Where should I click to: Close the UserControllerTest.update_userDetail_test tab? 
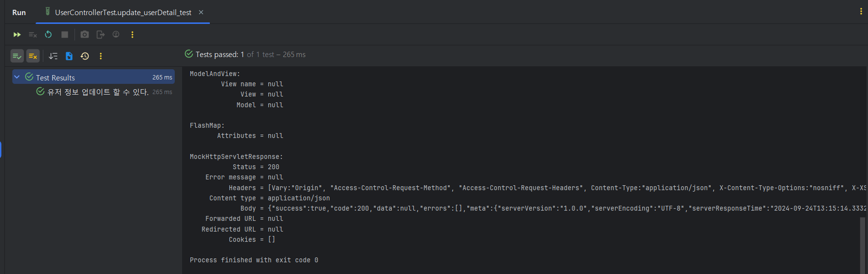[x=201, y=12]
